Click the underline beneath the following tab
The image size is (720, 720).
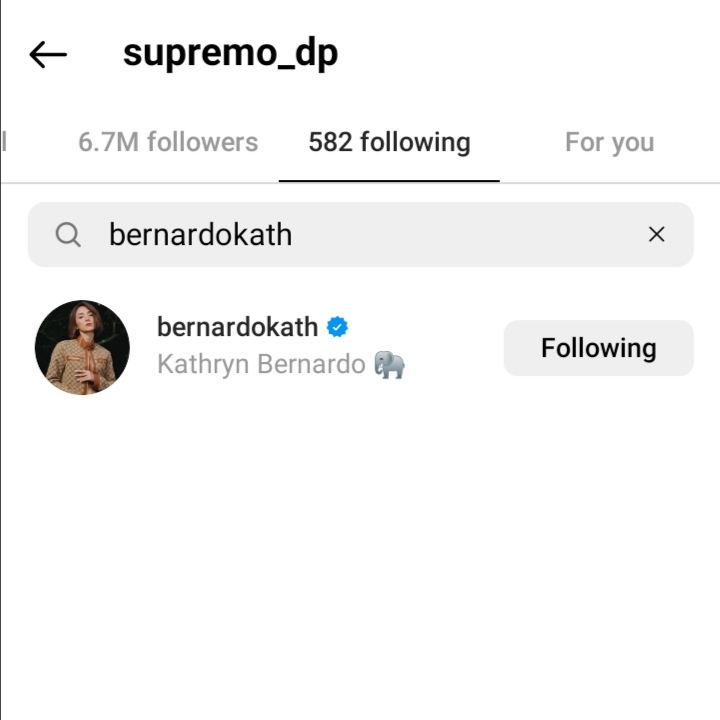[x=389, y=181]
